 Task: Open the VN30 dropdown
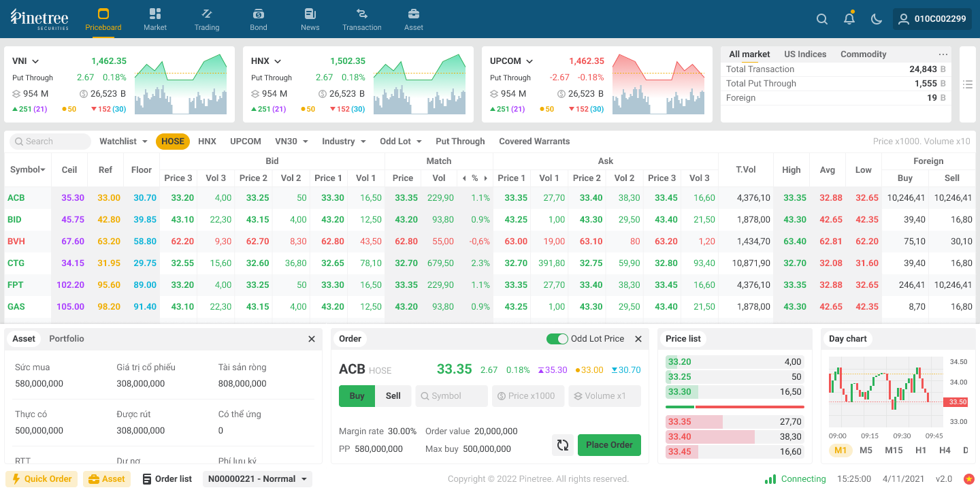tap(291, 142)
